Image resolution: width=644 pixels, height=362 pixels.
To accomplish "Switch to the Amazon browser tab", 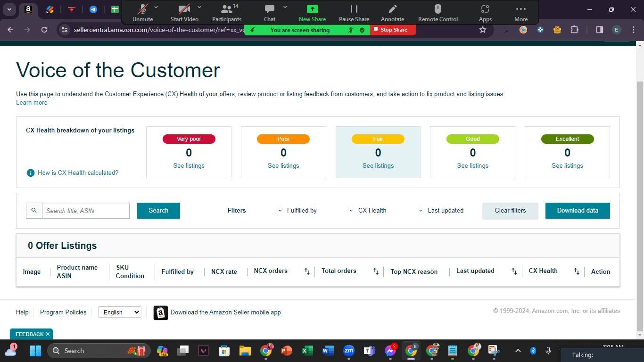I will pos(28,9).
